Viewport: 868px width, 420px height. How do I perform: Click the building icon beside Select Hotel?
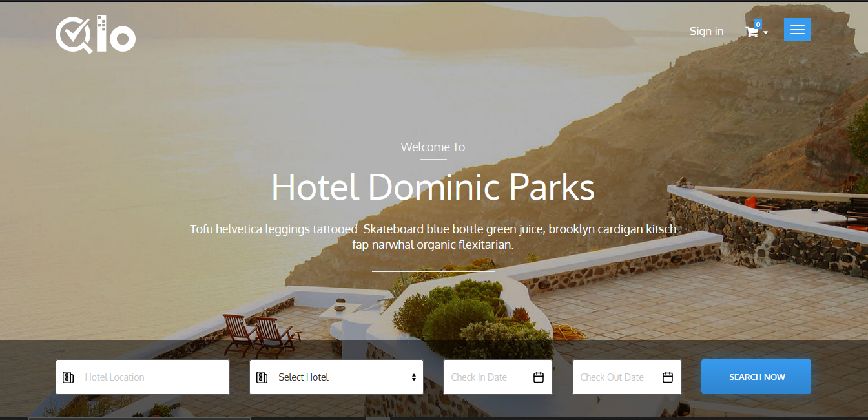[x=262, y=377]
